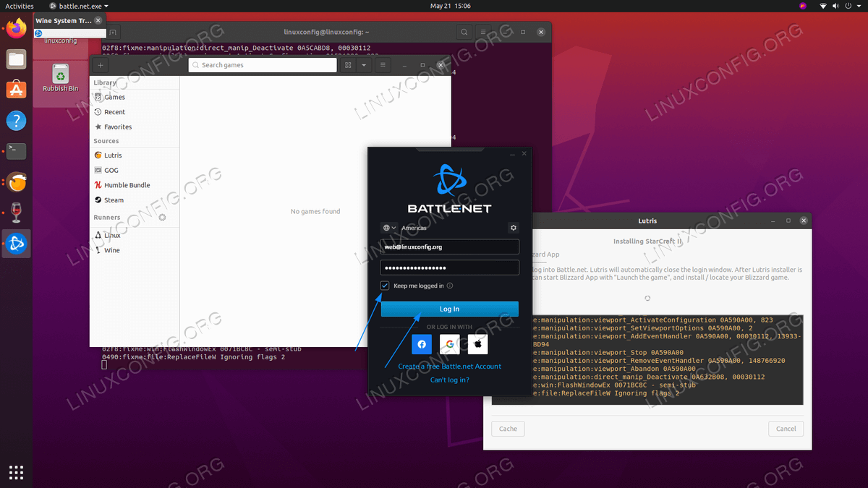Sign in using the Apple icon
Image resolution: width=868 pixels, height=488 pixels.
pos(477,345)
